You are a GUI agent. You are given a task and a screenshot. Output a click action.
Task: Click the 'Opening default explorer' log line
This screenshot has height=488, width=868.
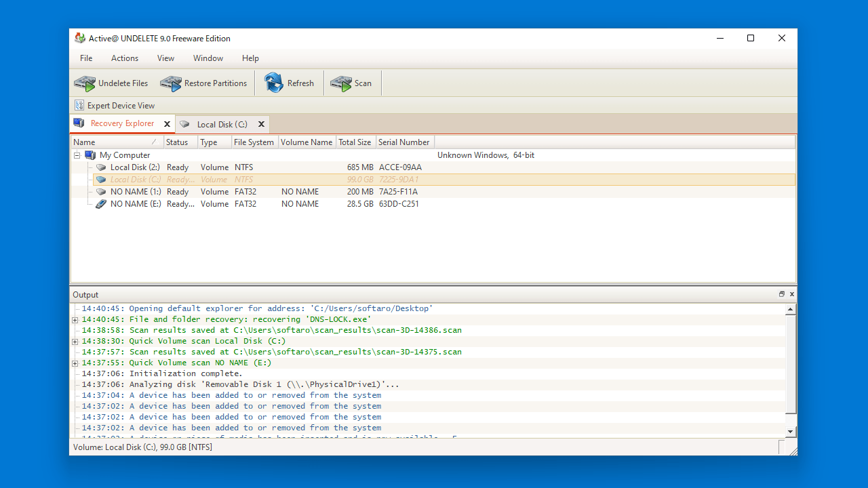pyautogui.click(x=257, y=308)
